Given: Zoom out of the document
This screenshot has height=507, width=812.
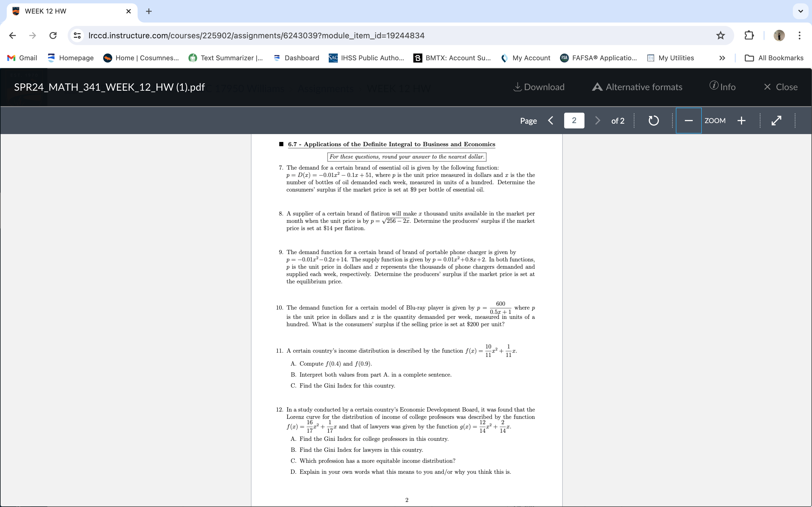Looking at the screenshot, I should (x=689, y=120).
